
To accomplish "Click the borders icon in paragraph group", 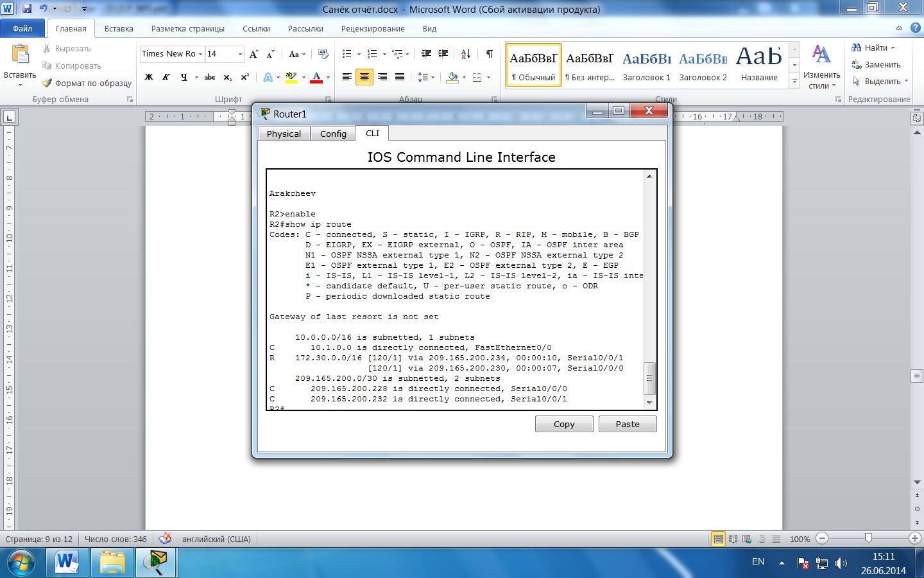I will [477, 77].
